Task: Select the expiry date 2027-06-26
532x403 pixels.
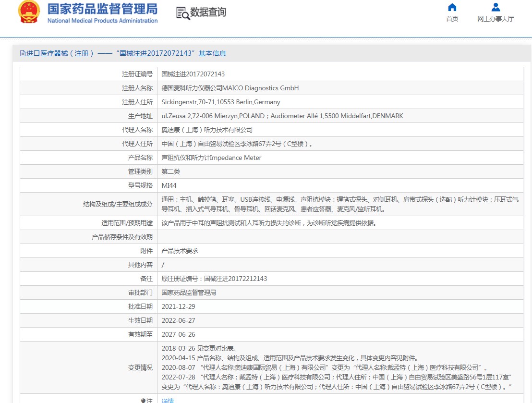Action: pyautogui.click(x=179, y=334)
